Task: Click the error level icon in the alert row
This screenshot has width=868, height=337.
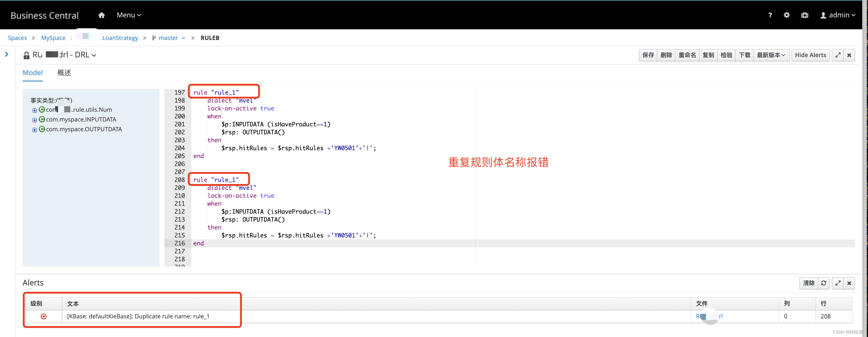Action: click(x=44, y=317)
